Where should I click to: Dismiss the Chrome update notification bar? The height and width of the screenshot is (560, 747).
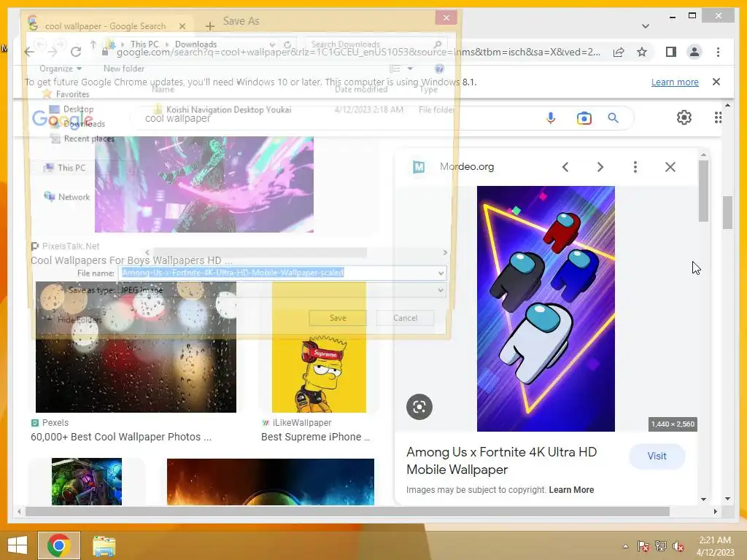pos(716,82)
